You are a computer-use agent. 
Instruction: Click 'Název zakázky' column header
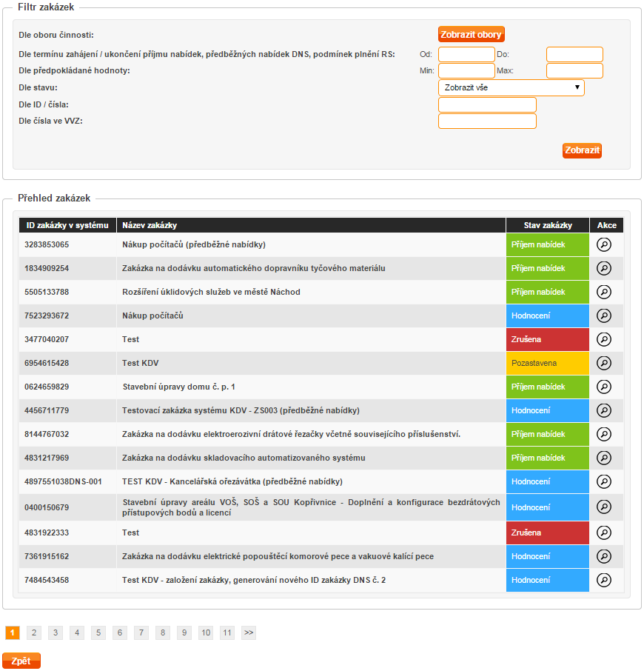311,225
